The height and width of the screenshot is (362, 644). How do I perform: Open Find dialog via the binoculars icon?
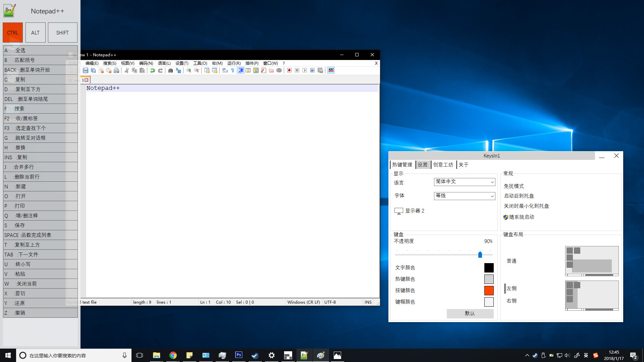pos(171,70)
